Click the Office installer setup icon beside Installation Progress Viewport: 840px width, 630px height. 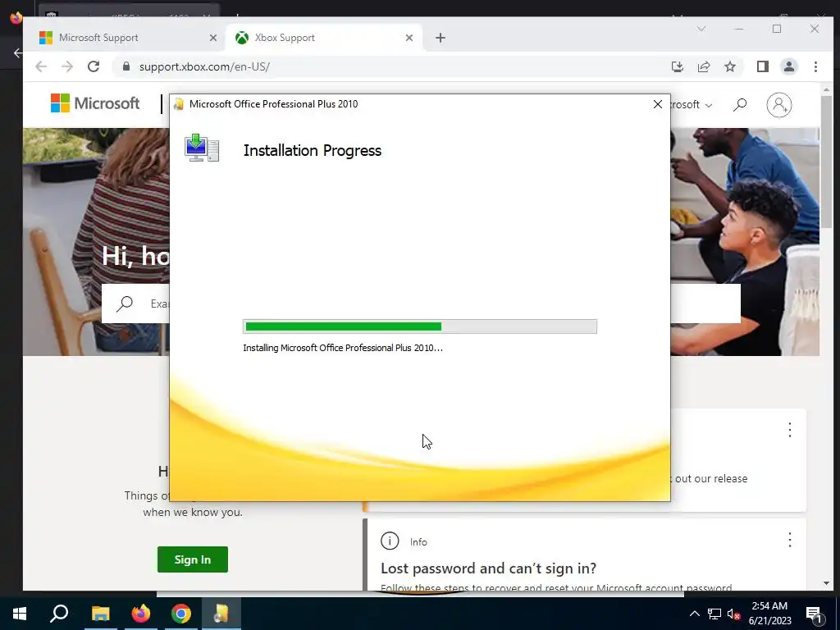pyautogui.click(x=202, y=148)
